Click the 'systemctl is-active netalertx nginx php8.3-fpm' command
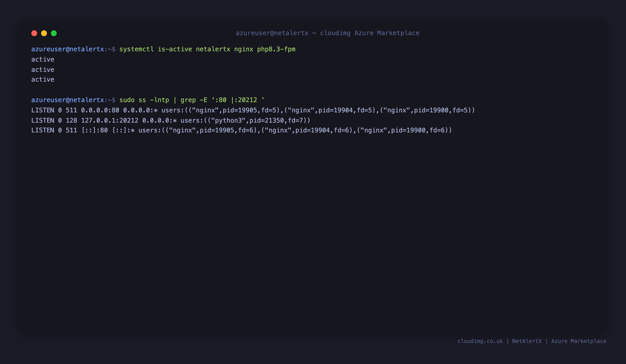The width and height of the screenshot is (626, 364). [x=207, y=49]
